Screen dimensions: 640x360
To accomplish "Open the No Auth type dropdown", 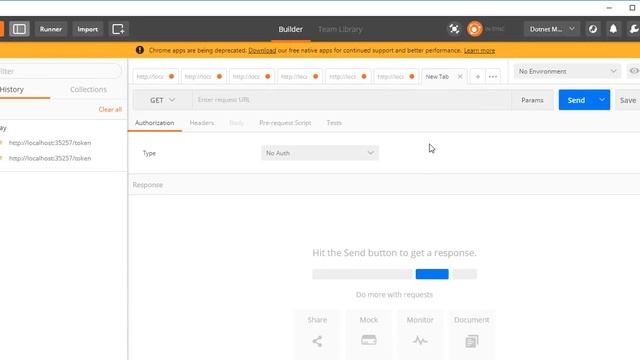I will click(x=320, y=153).
